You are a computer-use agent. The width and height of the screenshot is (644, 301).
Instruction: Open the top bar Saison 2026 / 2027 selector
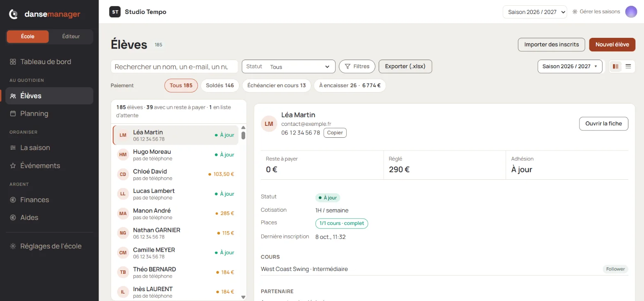pos(535,12)
